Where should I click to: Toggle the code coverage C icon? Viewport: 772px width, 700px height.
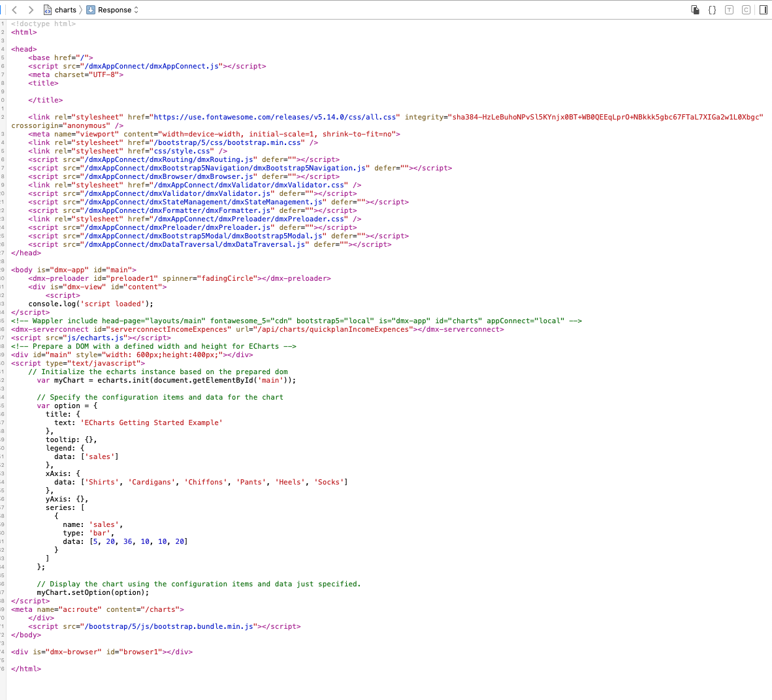pyautogui.click(x=746, y=10)
